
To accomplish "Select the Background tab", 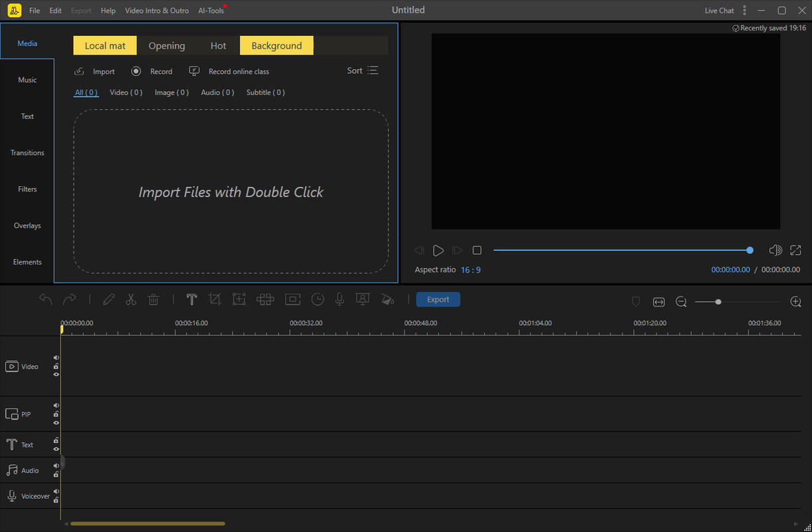I will (x=277, y=46).
